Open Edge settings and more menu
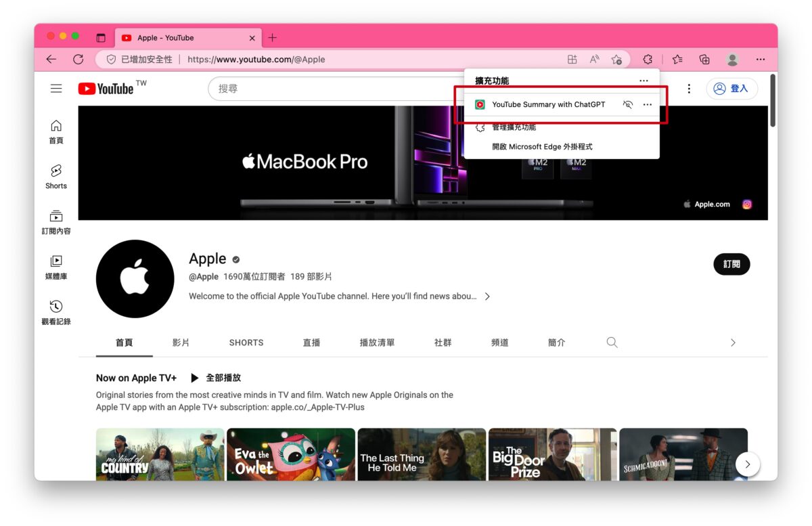 761,60
